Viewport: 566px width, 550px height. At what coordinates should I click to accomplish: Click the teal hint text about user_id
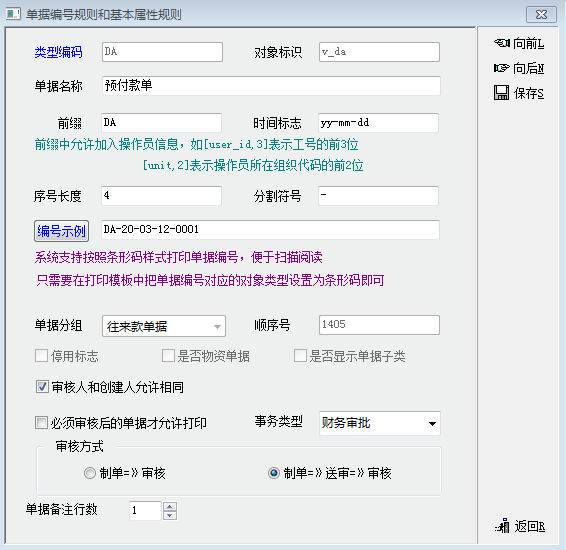[197, 144]
